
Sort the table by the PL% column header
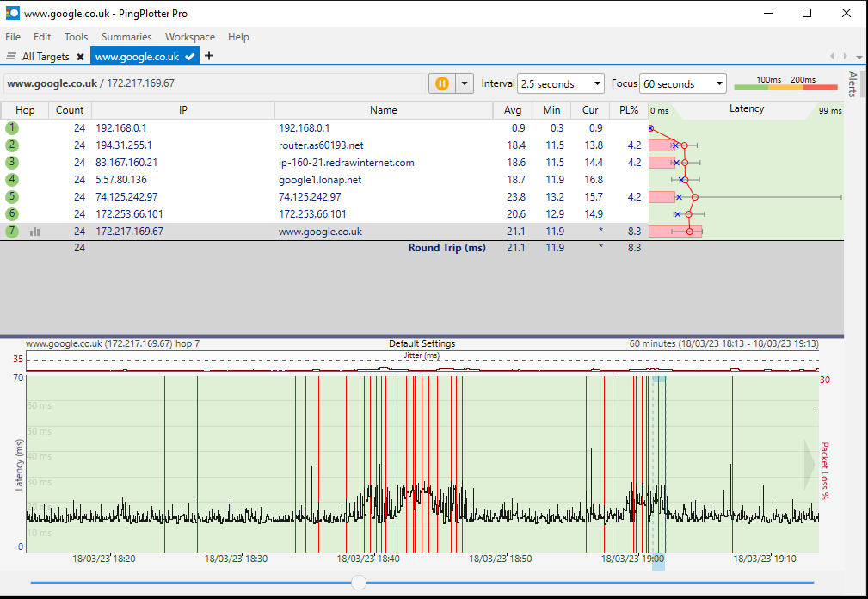[x=628, y=110]
